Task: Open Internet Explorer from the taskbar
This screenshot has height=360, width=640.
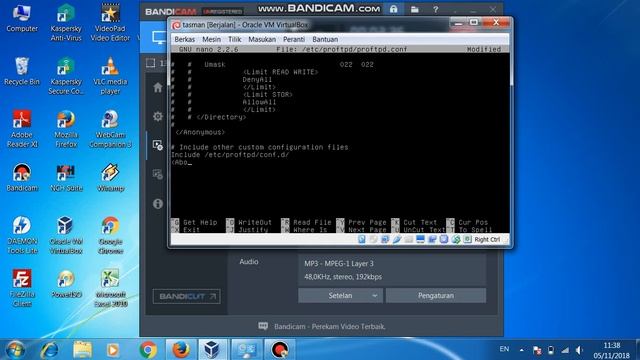Action: (x=49, y=350)
